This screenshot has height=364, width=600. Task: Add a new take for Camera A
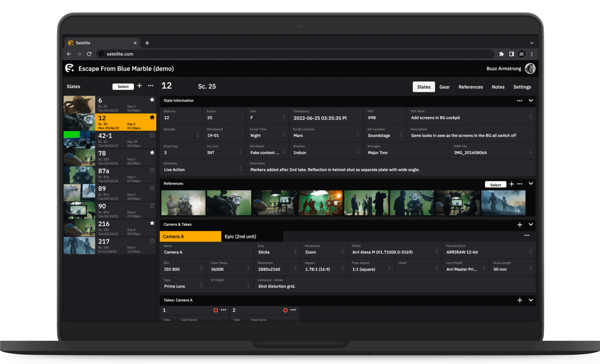point(520,300)
